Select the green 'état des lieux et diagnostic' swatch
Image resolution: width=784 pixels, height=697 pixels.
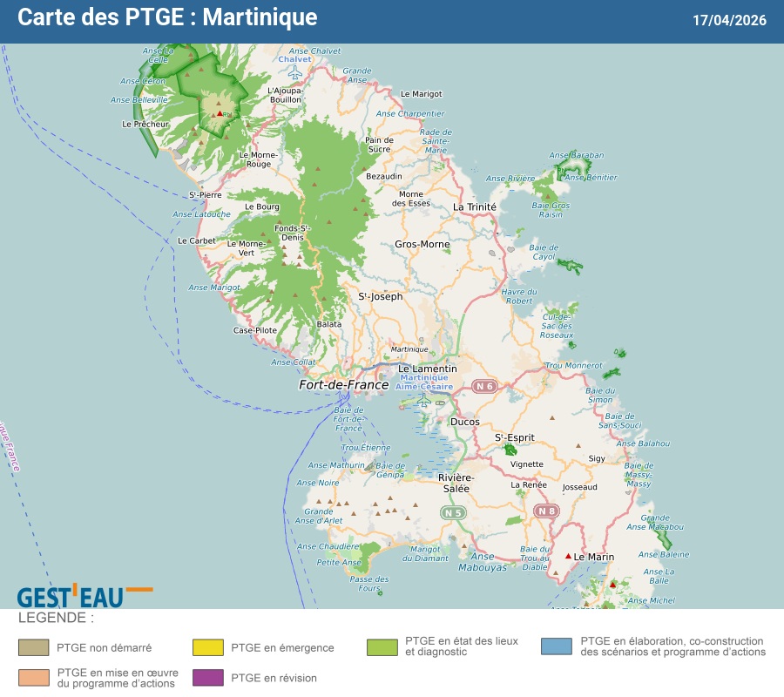[382, 646]
